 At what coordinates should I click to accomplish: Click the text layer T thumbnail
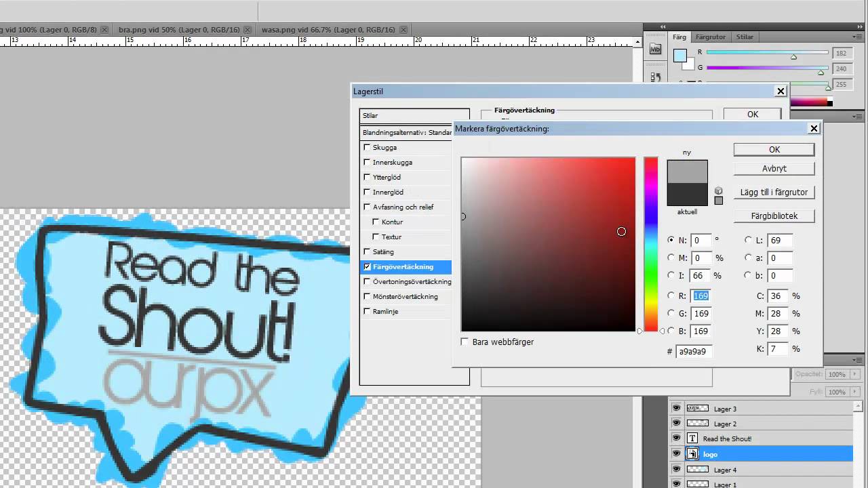tap(692, 439)
